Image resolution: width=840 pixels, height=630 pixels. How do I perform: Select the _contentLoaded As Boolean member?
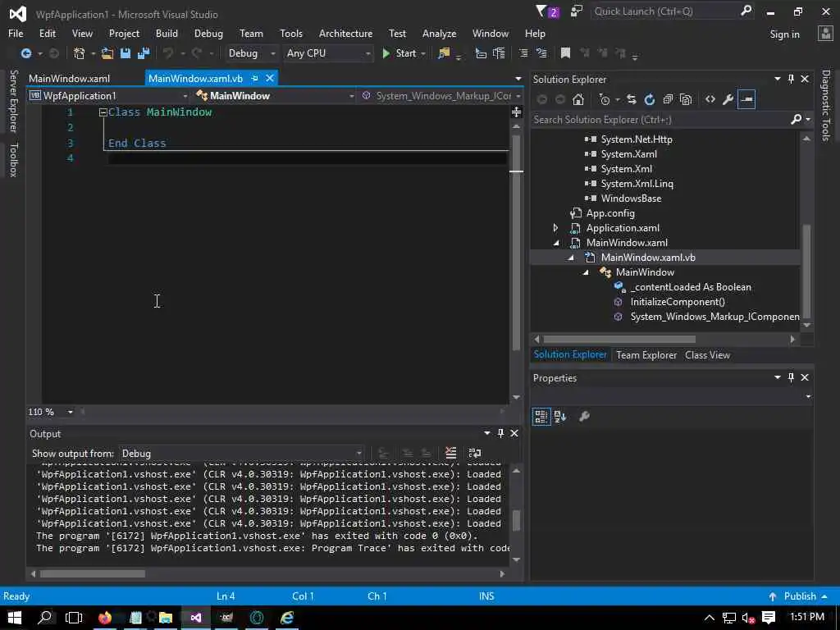coord(691,286)
